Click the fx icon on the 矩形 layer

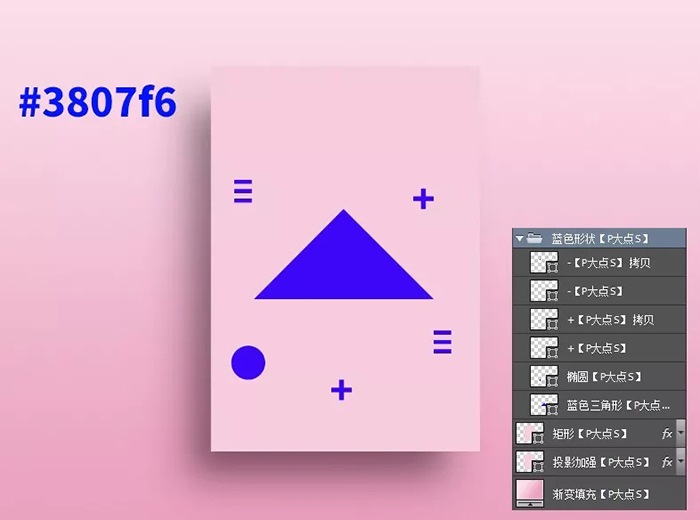pos(667,433)
